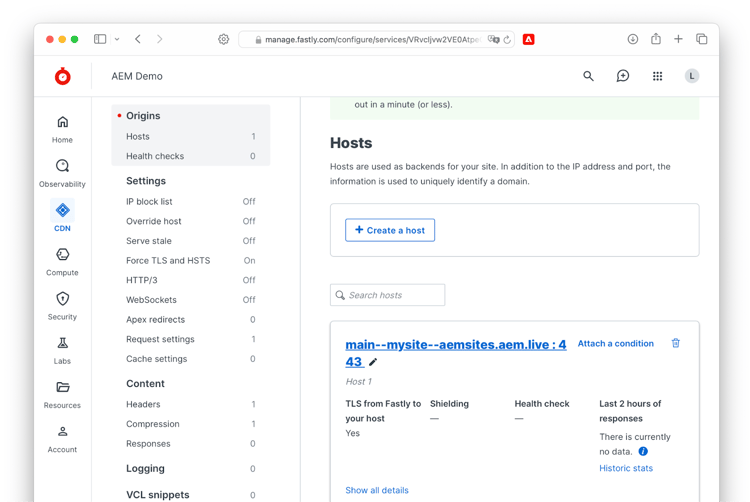Open Apex redirects setting

click(190, 319)
